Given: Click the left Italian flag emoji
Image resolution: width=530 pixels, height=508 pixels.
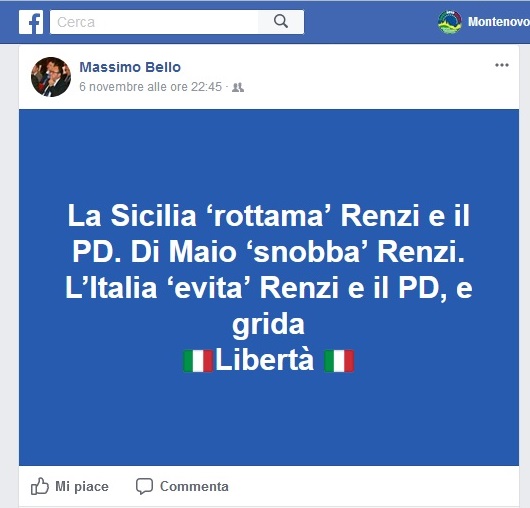Looking at the screenshot, I should pos(198,361).
